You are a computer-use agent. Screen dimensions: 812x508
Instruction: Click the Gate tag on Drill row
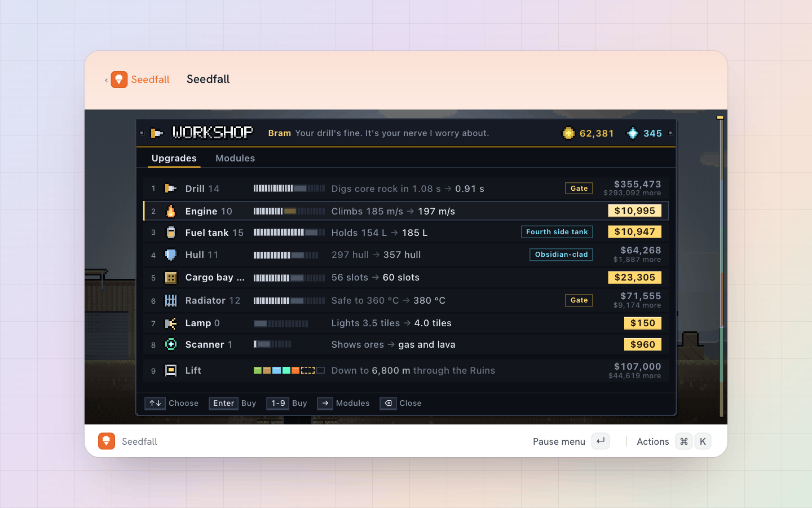tap(579, 189)
